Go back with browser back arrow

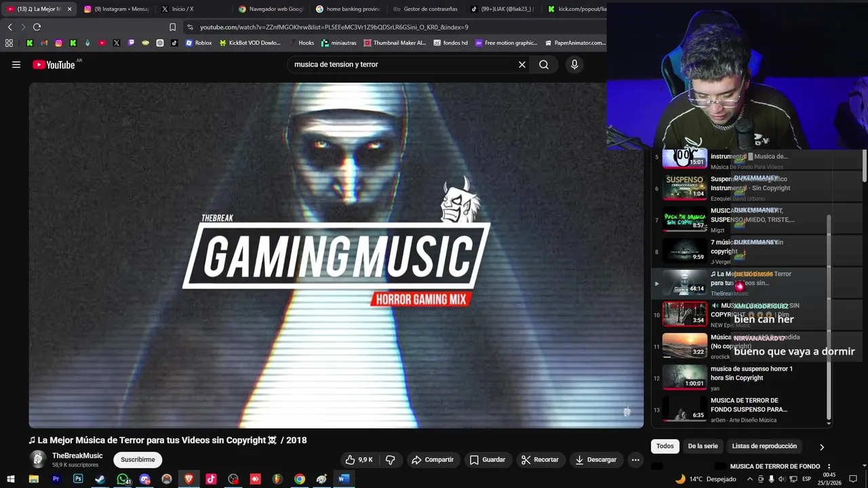(9, 27)
